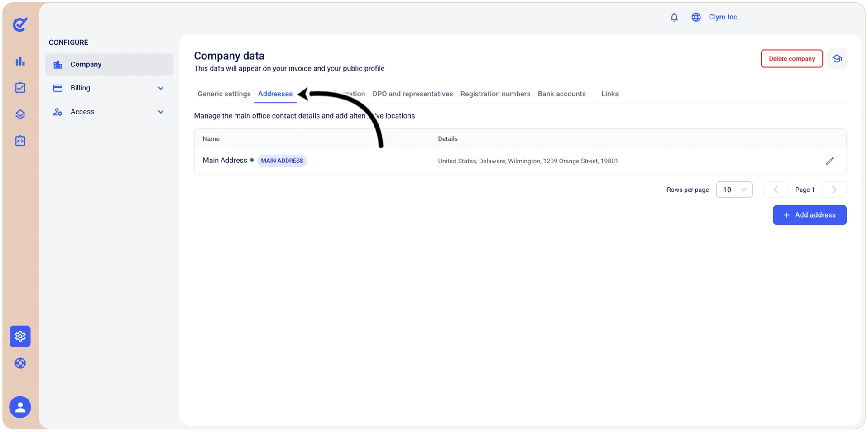Click the Delete company button
This screenshot has width=868, height=432.
click(x=791, y=59)
